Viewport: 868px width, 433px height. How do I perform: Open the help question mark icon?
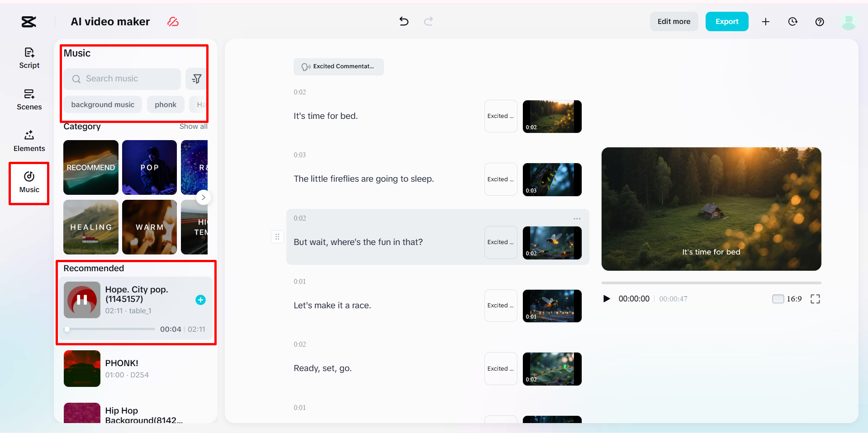coord(820,22)
